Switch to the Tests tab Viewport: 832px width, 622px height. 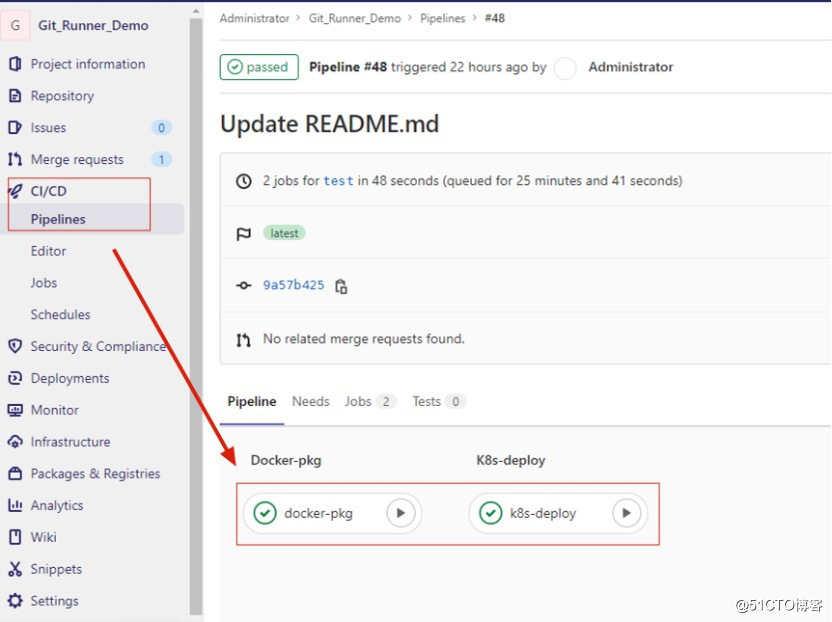pos(439,402)
